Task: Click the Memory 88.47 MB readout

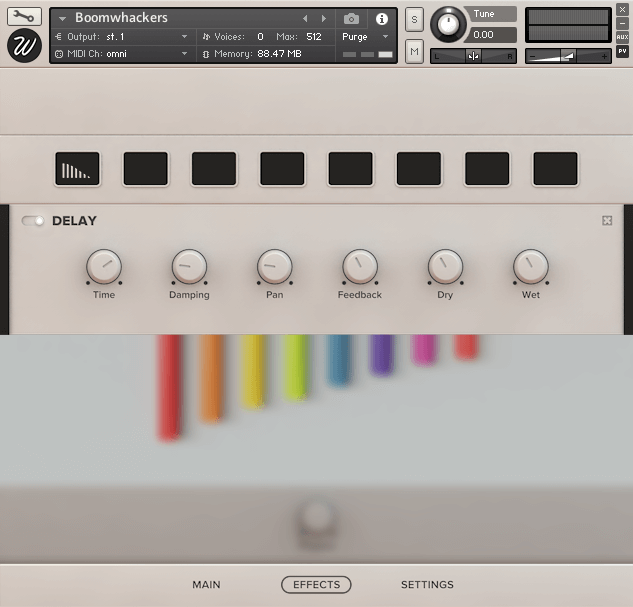Action: tap(279, 54)
